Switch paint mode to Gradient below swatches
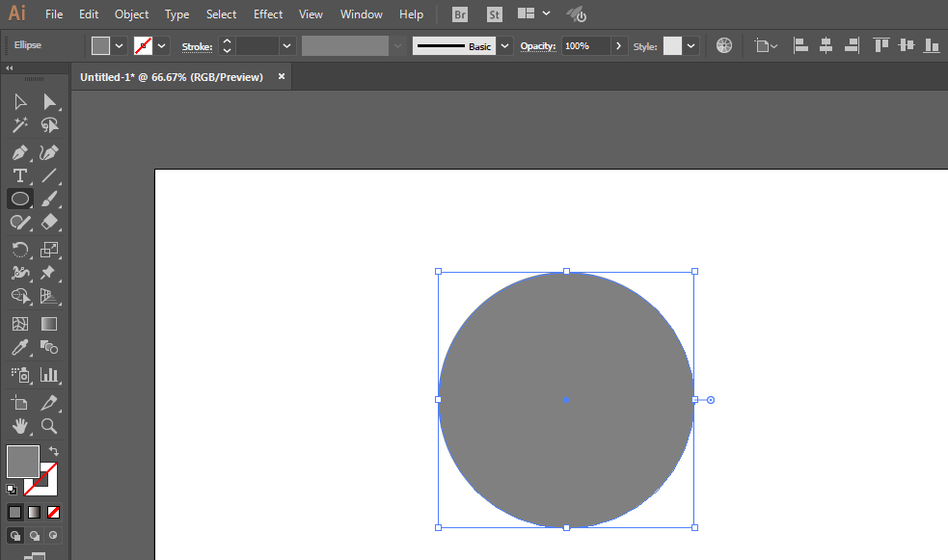948x560 pixels. click(x=35, y=512)
